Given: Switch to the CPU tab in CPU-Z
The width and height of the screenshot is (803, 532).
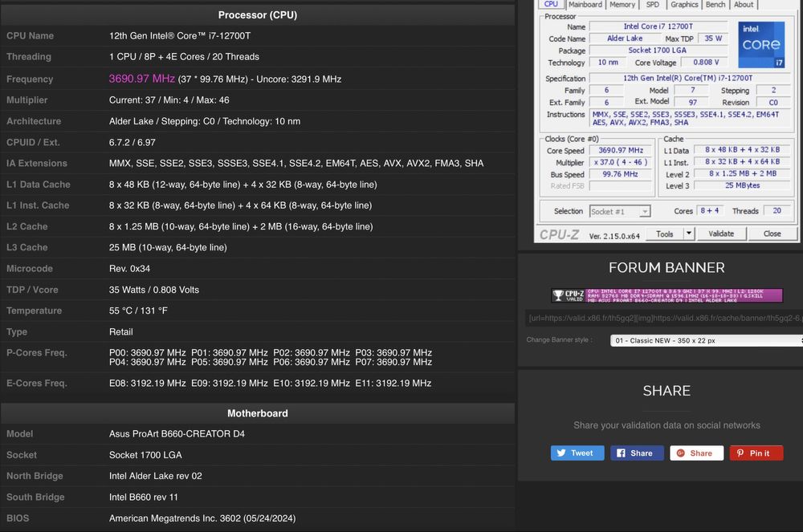Looking at the screenshot, I should [551, 4].
